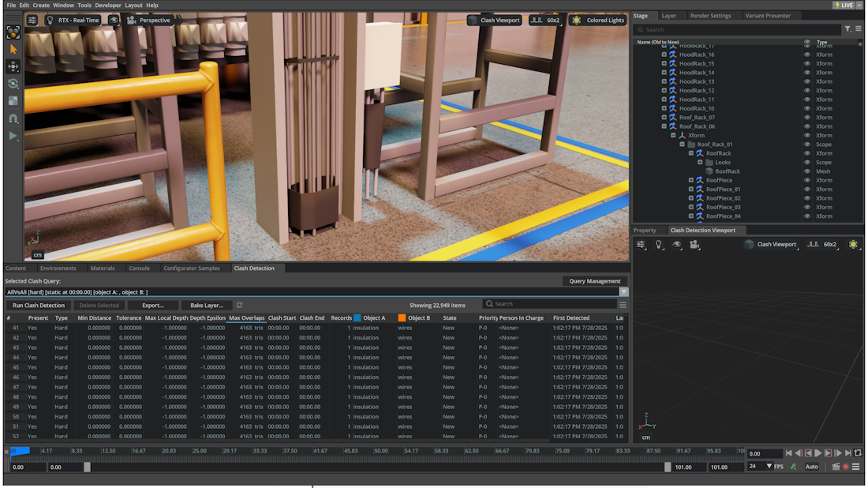Toggle visibility of RoofPiece_03
The height and width of the screenshot is (488, 868).
click(807, 207)
